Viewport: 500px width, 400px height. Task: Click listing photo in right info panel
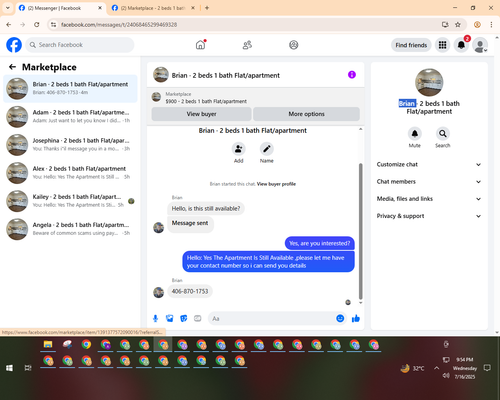click(429, 82)
